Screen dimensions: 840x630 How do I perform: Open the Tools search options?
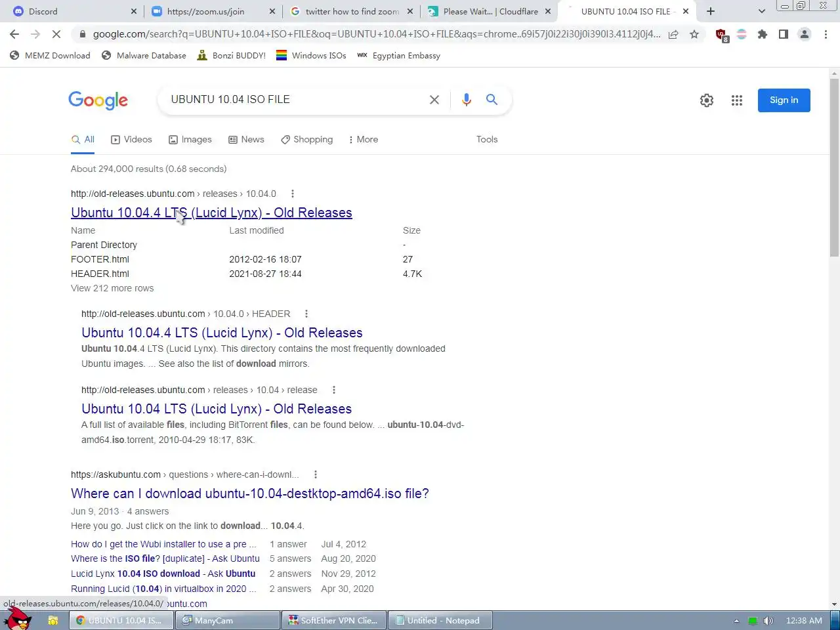(x=487, y=139)
